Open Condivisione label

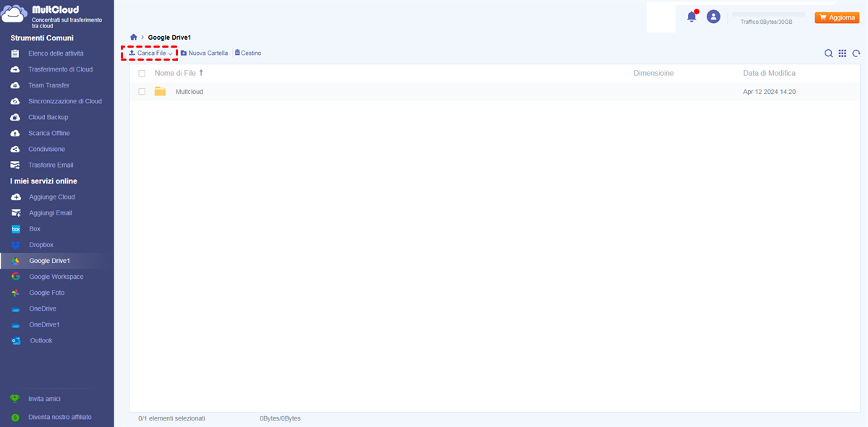46,149
